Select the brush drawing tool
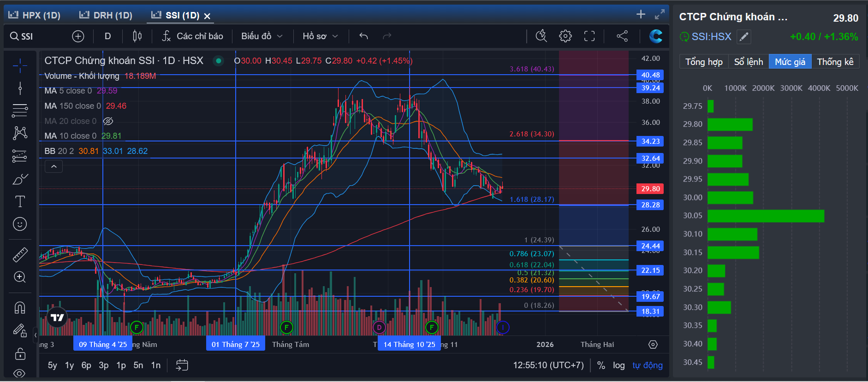868x382 pixels. click(20, 179)
